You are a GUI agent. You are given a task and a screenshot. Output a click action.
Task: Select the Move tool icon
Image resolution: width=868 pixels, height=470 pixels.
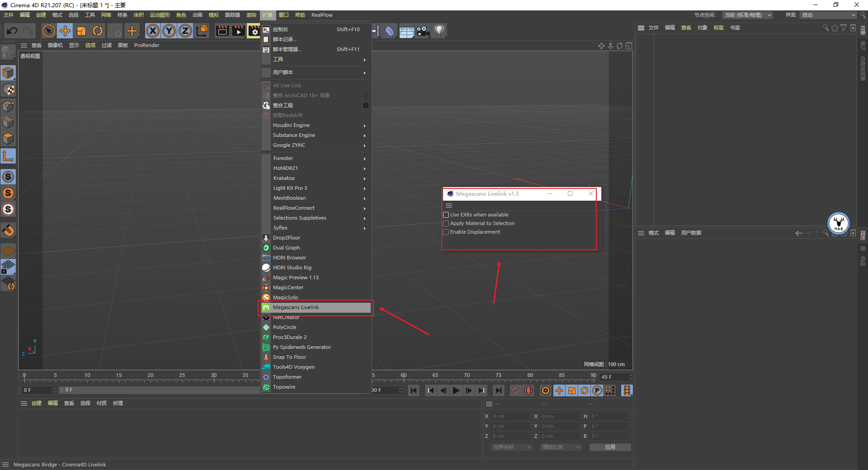click(x=65, y=31)
